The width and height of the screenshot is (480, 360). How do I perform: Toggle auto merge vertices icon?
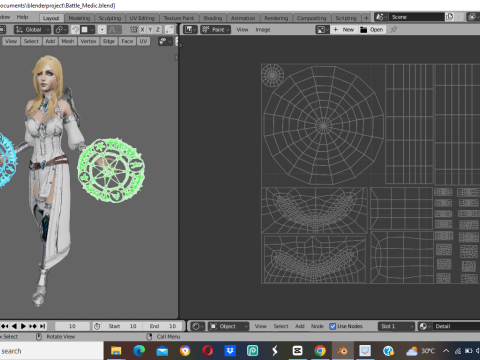click(x=169, y=30)
